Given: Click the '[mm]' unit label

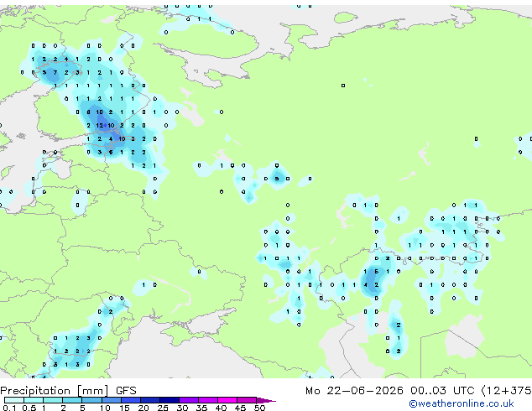Looking at the screenshot, I should pos(92,391).
